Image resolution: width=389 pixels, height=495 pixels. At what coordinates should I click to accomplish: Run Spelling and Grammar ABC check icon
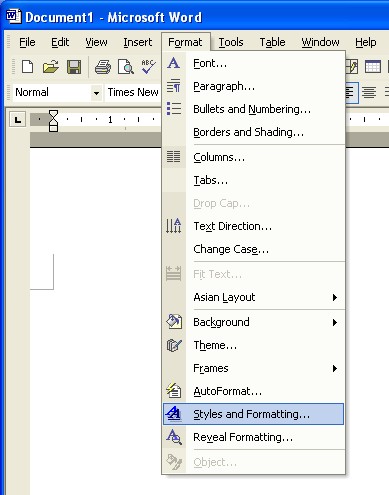click(x=148, y=67)
